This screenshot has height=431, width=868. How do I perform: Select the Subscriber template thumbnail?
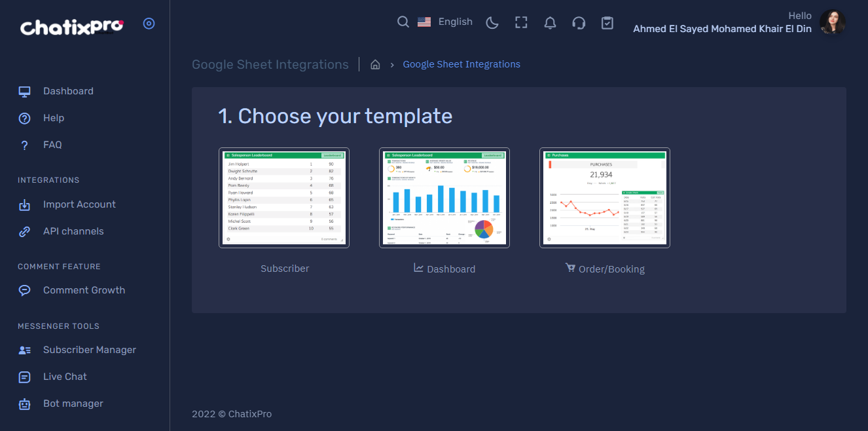click(x=284, y=198)
